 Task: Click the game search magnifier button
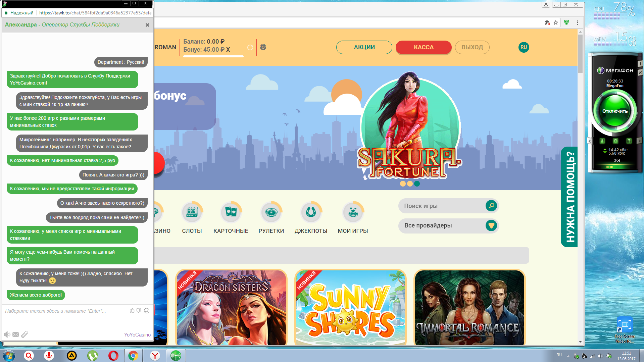point(491,206)
